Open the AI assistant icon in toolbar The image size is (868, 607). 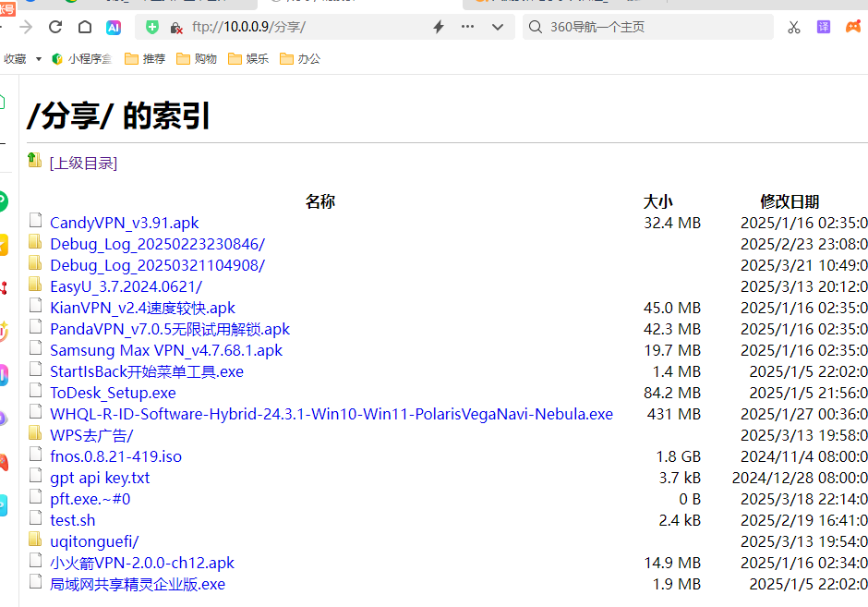114,27
